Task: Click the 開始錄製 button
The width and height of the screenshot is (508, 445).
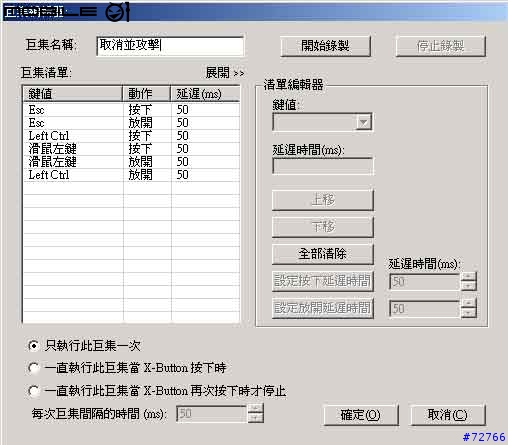Action: 325,46
